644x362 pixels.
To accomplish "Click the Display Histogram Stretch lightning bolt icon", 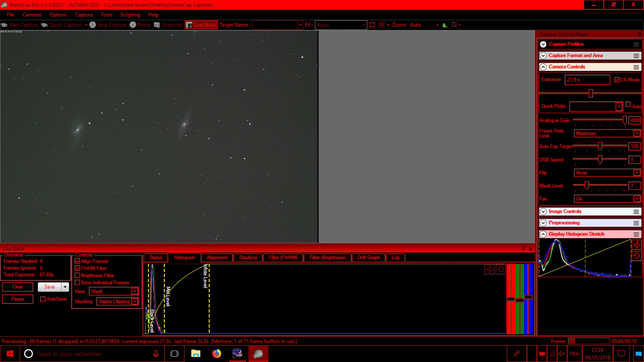I will tap(637, 245).
